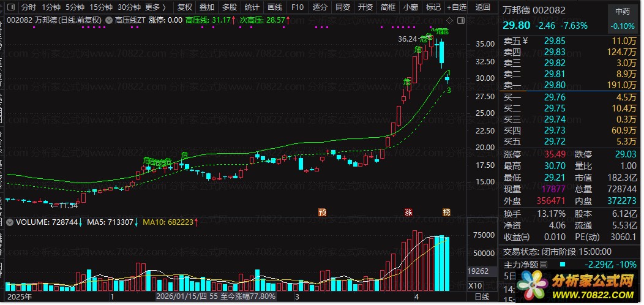Select the 买四 29.73 order row

570,130
